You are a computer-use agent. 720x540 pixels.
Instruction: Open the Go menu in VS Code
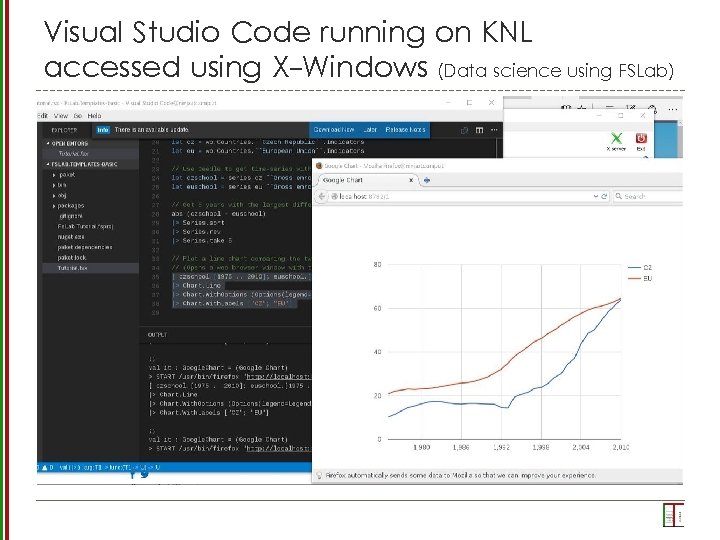click(78, 116)
